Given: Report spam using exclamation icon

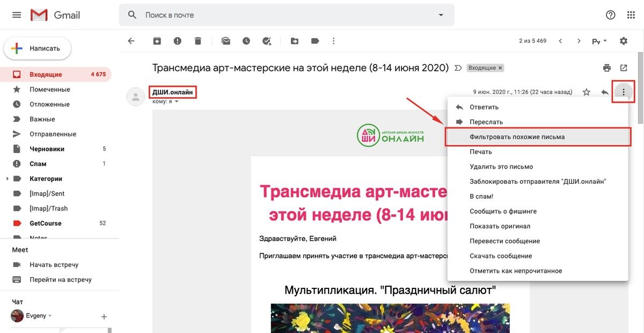Looking at the screenshot, I should click(x=178, y=41).
